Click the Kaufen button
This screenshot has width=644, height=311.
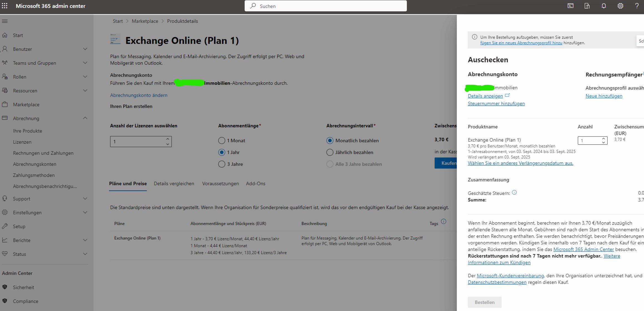click(x=446, y=163)
